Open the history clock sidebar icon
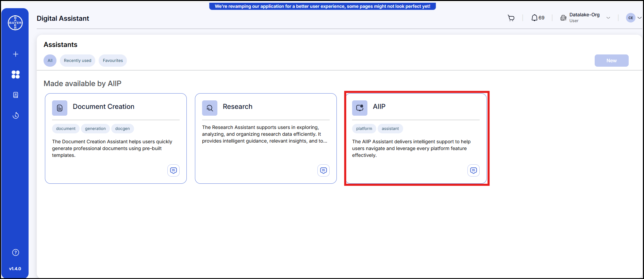Image resolution: width=644 pixels, height=279 pixels. click(15, 115)
